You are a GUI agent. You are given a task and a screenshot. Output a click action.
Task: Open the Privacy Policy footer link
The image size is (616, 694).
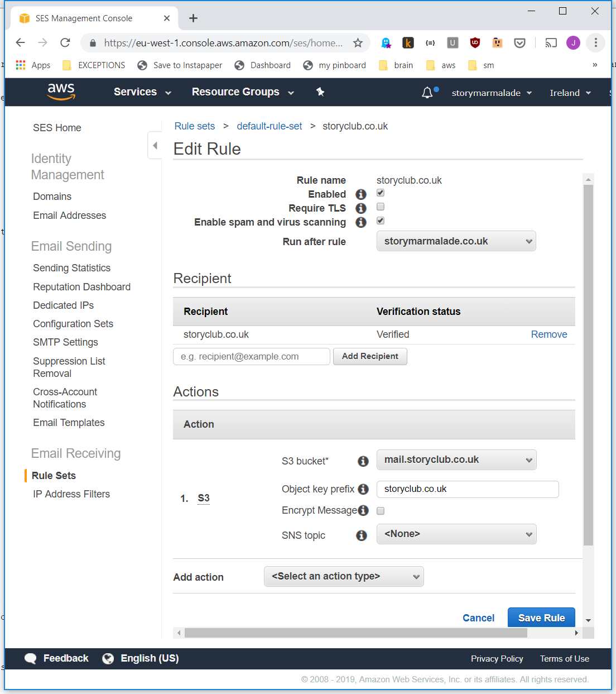click(x=497, y=659)
